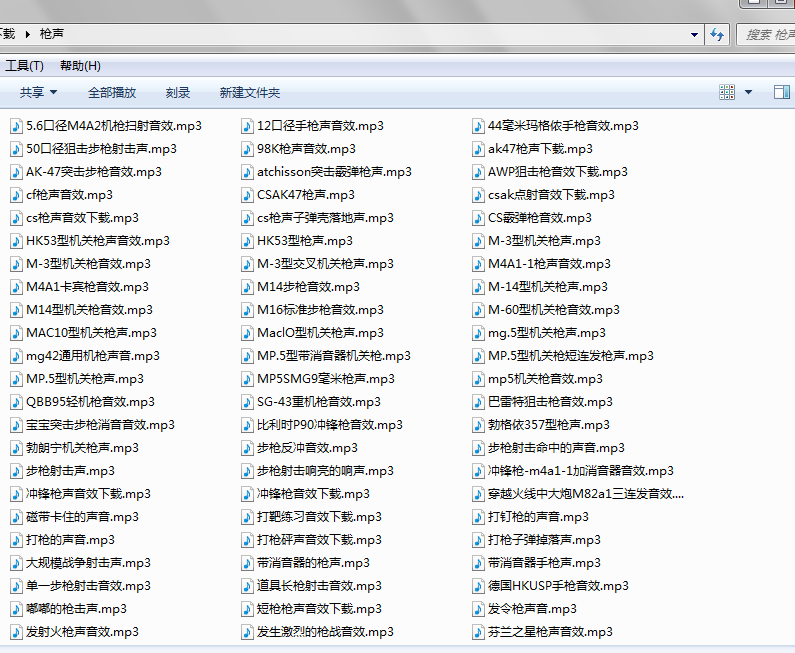Select file name mg42通用机枪声音.mp3
This screenshot has height=653, width=795.
pos(93,356)
